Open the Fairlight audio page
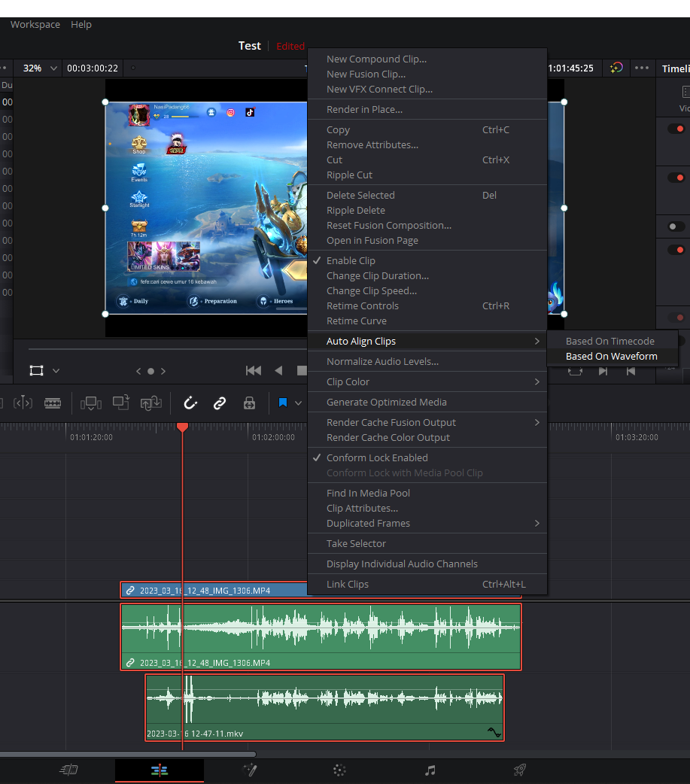 [430, 770]
